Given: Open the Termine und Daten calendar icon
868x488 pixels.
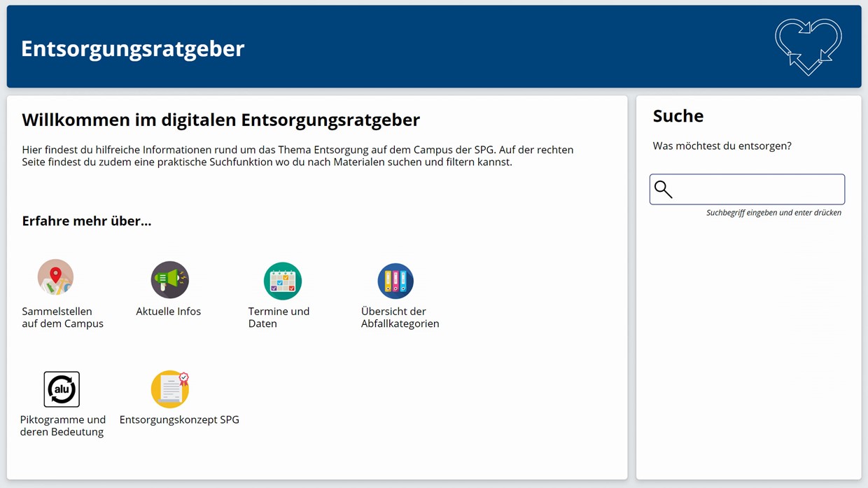Looking at the screenshot, I should [282, 281].
